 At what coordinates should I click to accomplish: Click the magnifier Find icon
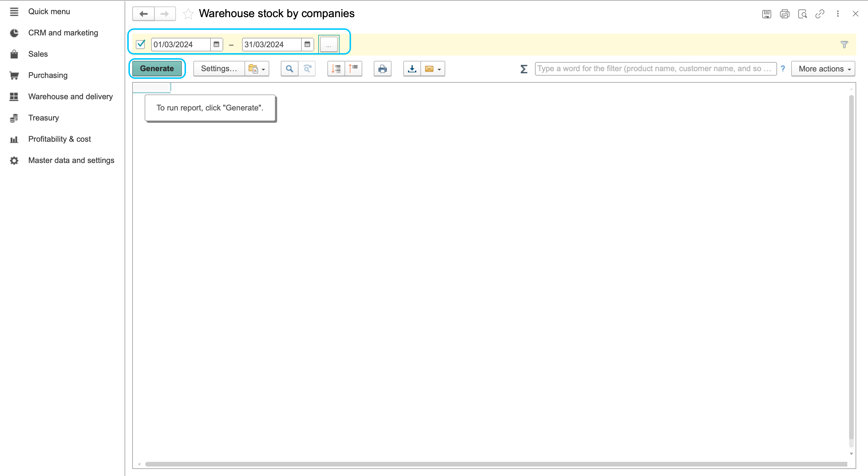click(x=289, y=69)
